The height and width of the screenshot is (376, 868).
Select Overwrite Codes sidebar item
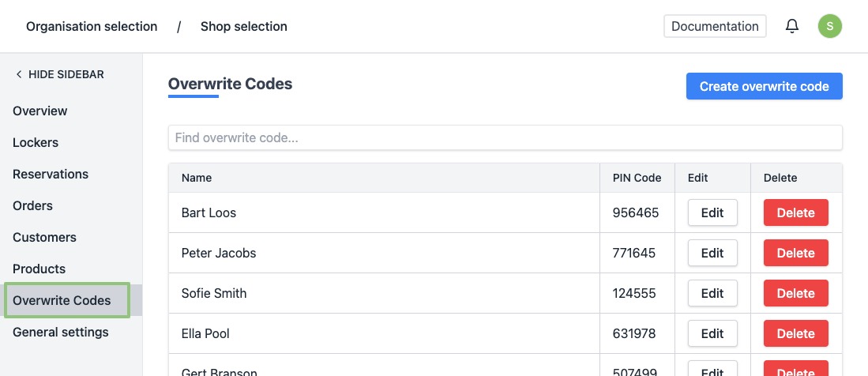(62, 300)
